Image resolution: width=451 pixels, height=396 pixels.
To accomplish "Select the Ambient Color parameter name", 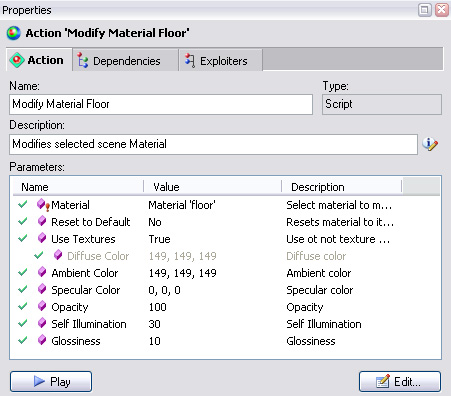I will coord(85,273).
